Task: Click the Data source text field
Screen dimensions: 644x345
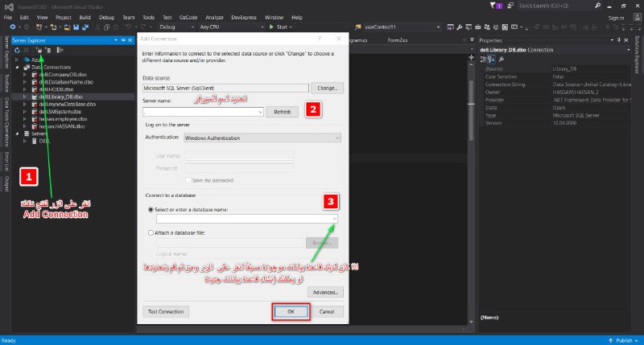Action: pos(225,88)
